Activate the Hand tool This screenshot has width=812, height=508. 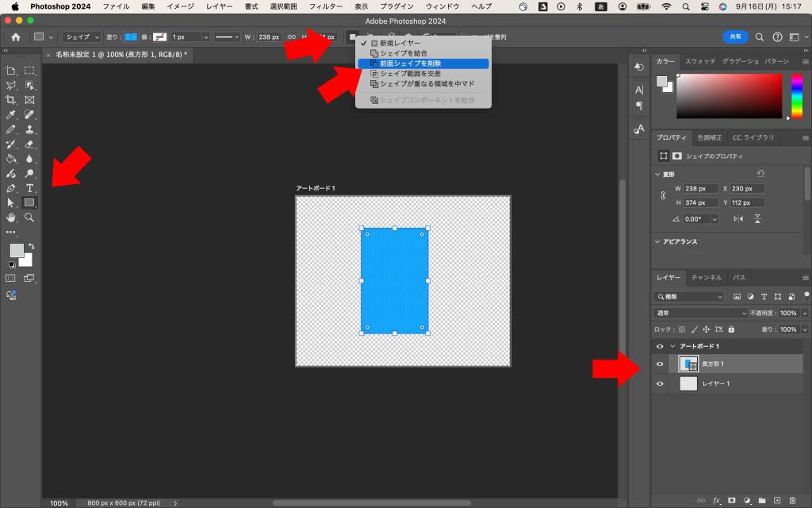coord(11,217)
